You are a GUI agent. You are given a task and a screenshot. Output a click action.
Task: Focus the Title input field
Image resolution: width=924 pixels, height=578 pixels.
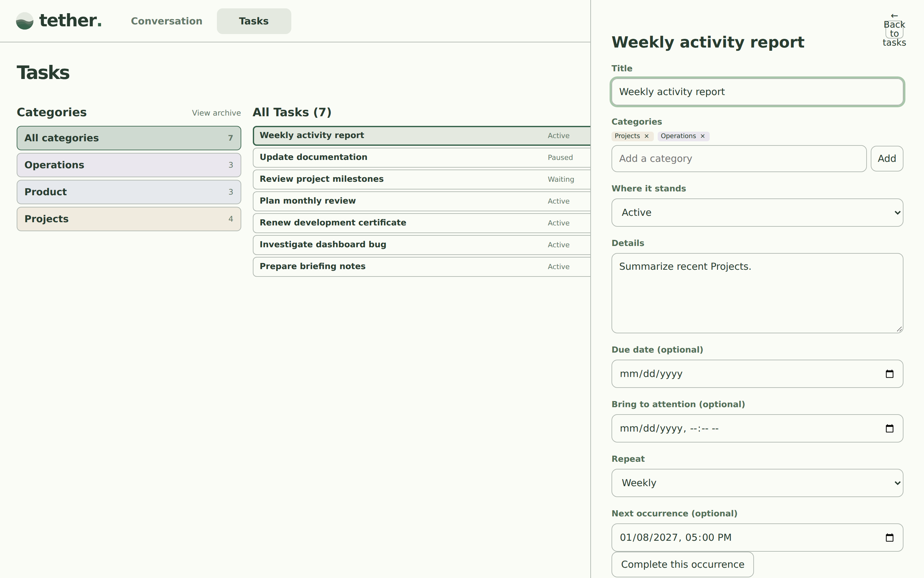click(757, 92)
